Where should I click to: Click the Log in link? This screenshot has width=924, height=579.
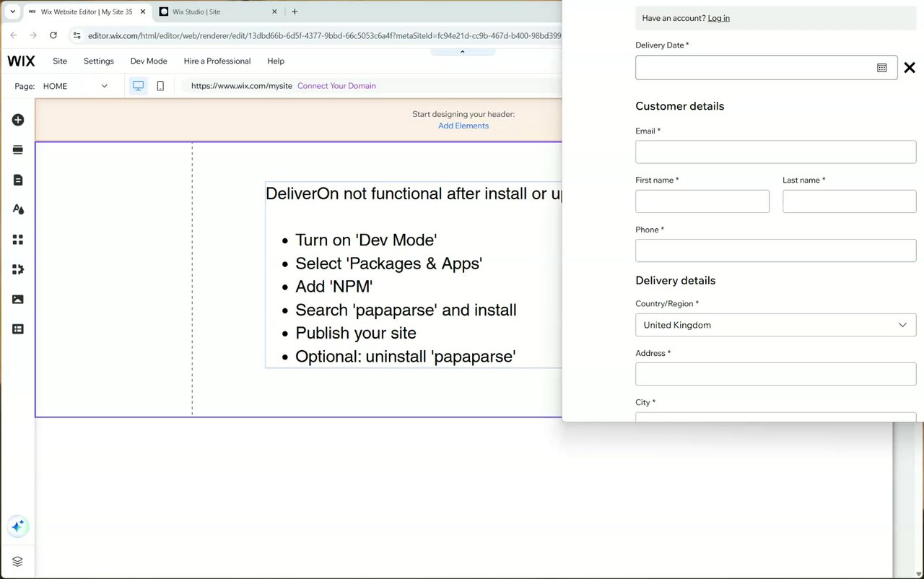(718, 18)
